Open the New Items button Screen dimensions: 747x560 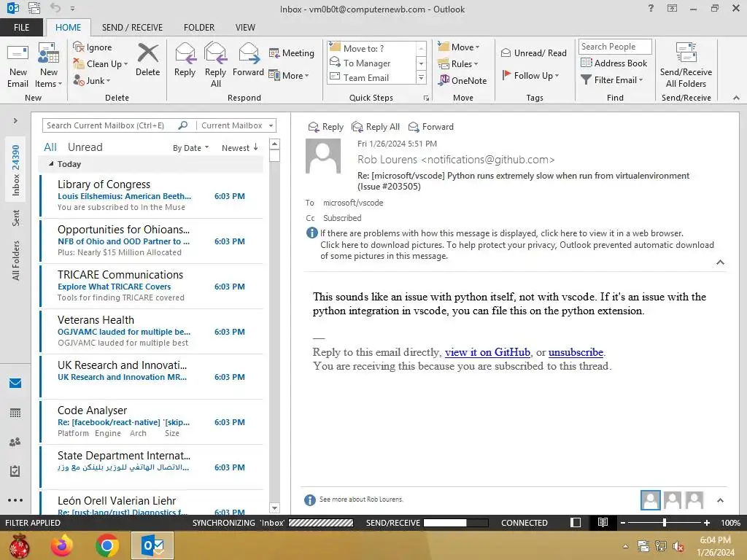pyautogui.click(x=49, y=65)
